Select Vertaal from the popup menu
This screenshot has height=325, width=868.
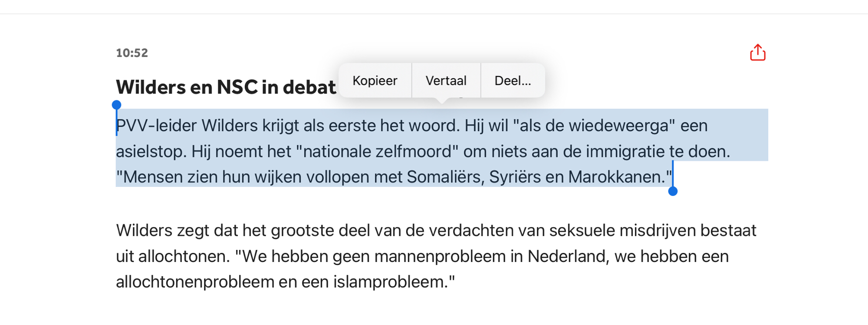pyautogui.click(x=446, y=81)
